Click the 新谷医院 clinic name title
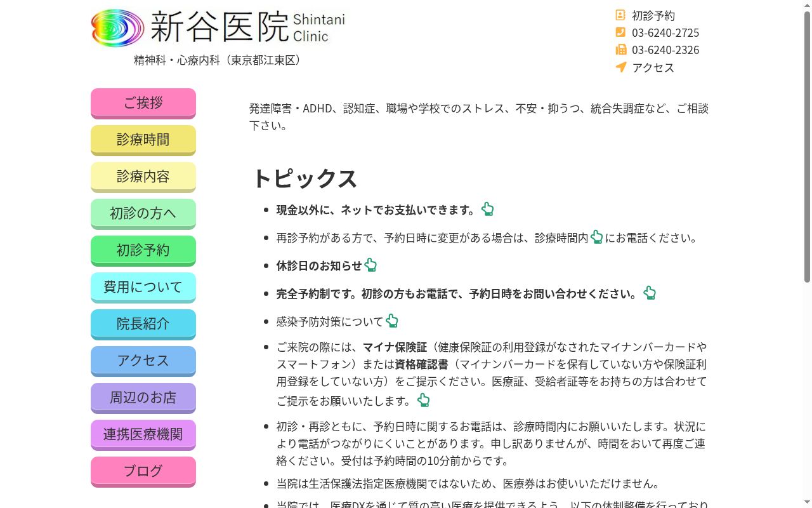The width and height of the screenshot is (812, 508). (219, 27)
